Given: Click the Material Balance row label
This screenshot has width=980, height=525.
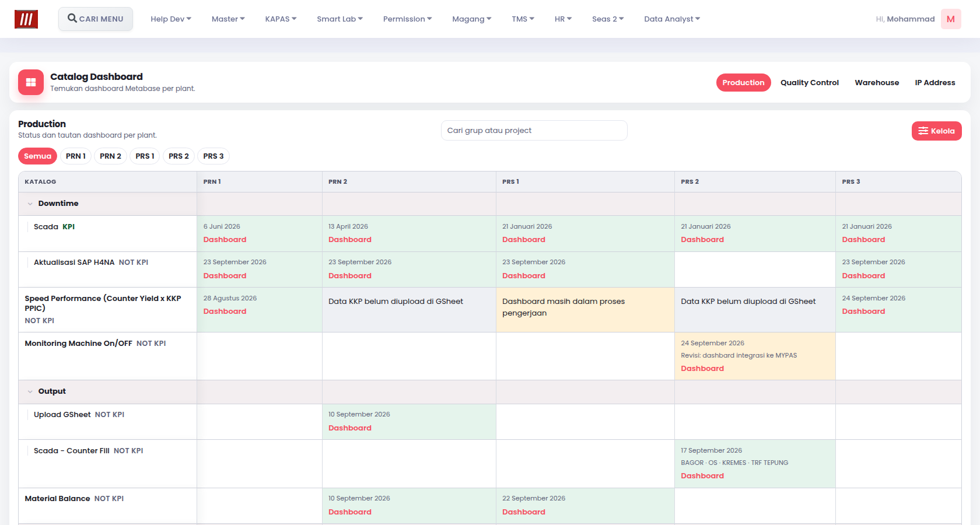Looking at the screenshot, I should click(x=57, y=499).
